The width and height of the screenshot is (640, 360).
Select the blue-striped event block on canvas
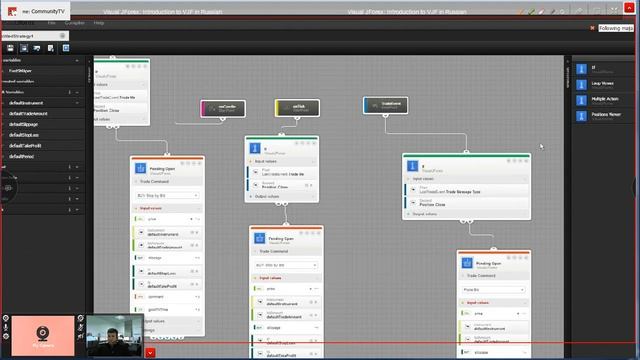(385, 105)
